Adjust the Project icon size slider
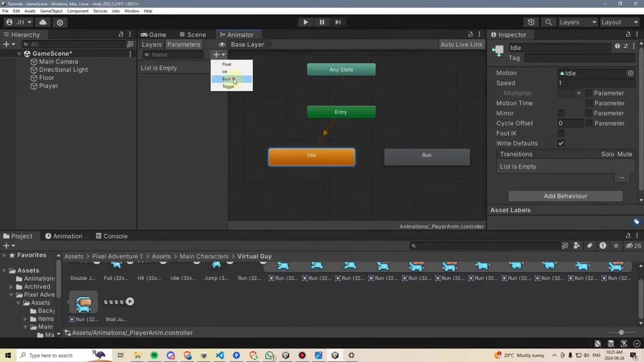Viewport: 644px width, 362px height. tap(621, 332)
